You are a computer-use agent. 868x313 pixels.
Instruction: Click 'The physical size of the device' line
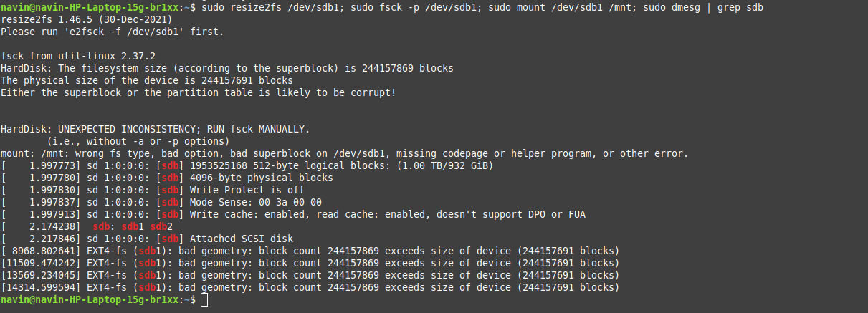[147, 81]
